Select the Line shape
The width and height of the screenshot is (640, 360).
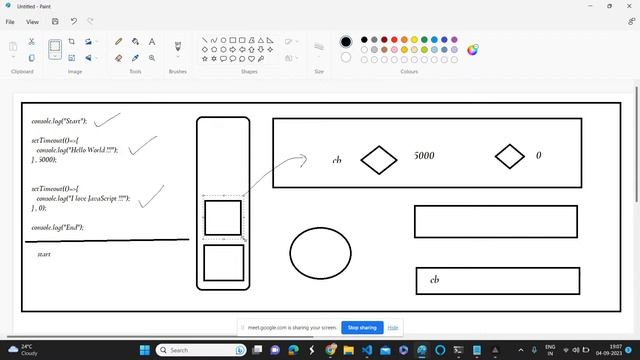tap(204, 40)
